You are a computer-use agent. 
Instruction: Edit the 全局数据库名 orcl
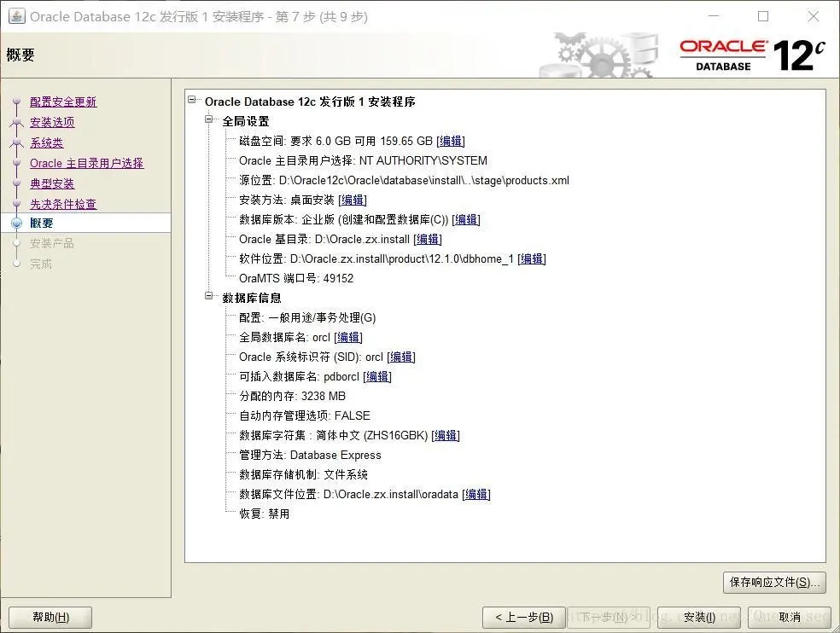(x=348, y=337)
